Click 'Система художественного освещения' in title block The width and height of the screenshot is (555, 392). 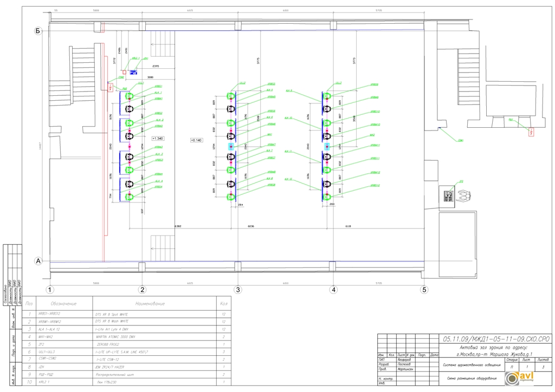[x=472, y=365]
